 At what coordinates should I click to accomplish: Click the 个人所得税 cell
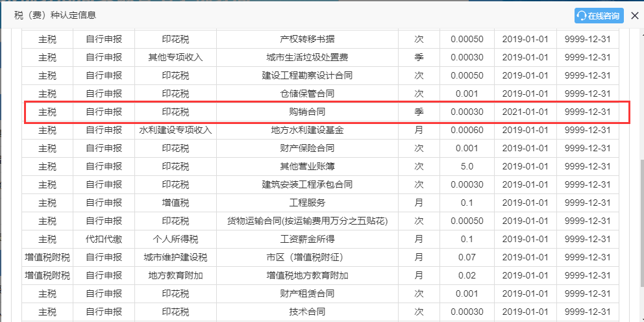[175, 239]
